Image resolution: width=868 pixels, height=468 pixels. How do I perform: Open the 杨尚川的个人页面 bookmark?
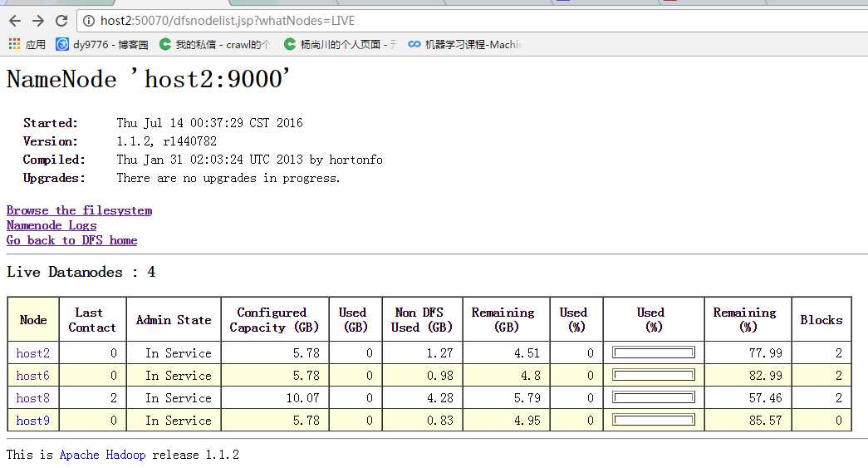point(341,44)
